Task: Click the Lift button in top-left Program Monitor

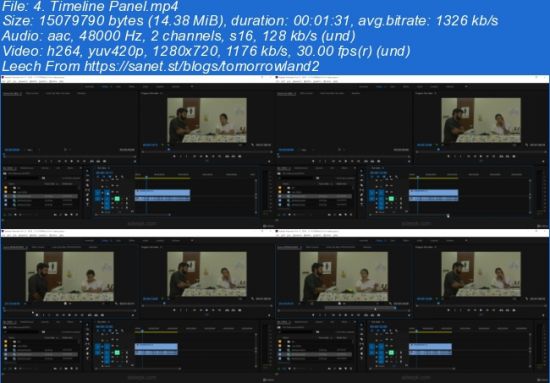Action: (x=227, y=156)
